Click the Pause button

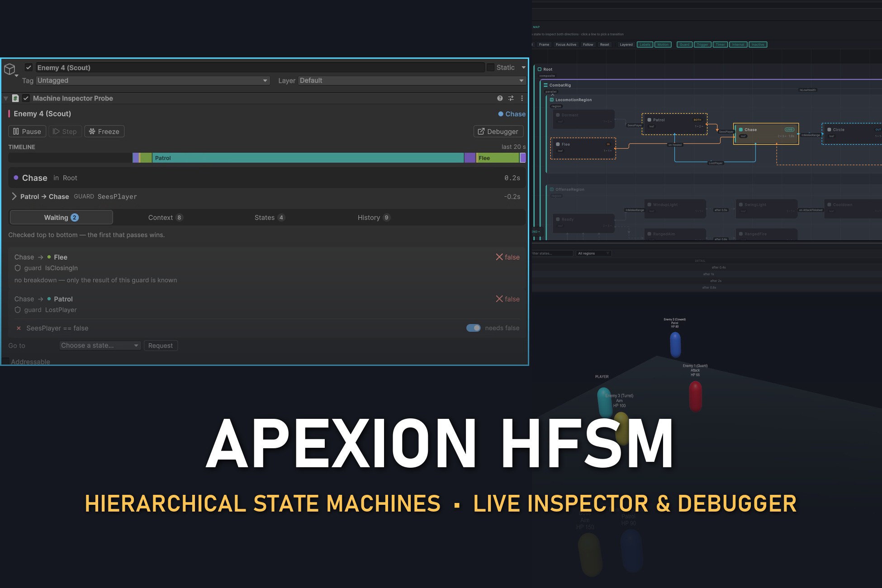(x=27, y=132)
